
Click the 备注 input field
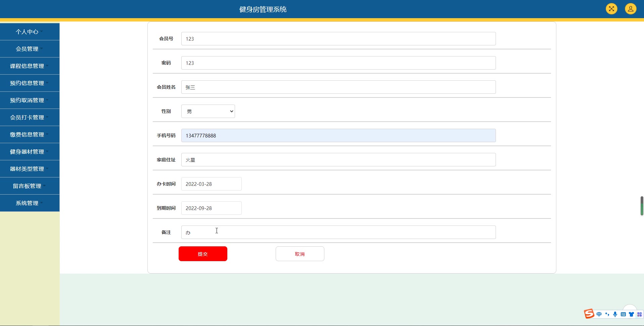[338, 232]
